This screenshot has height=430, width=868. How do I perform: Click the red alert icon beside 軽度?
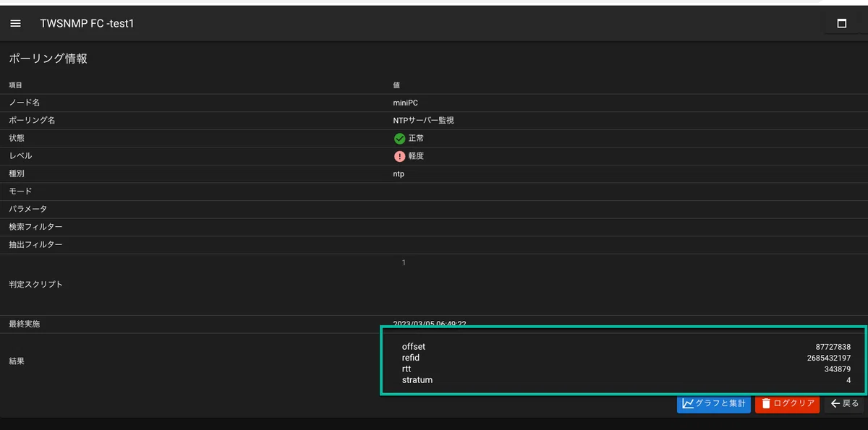[399, 156]
